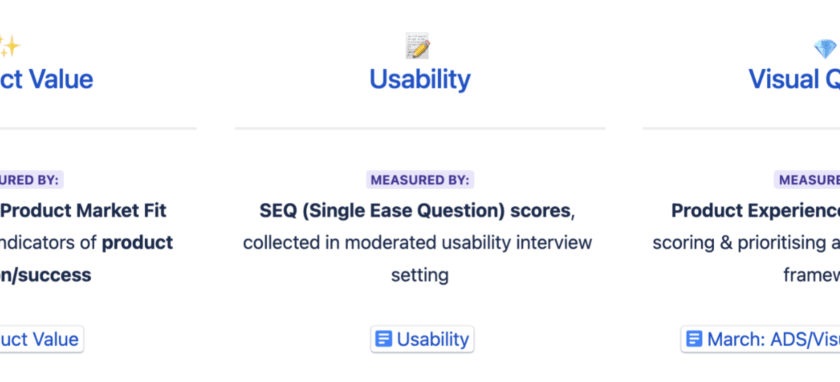Click MEASURED BY label in Visual column
The image size is (840, 382).
(807, 180)
